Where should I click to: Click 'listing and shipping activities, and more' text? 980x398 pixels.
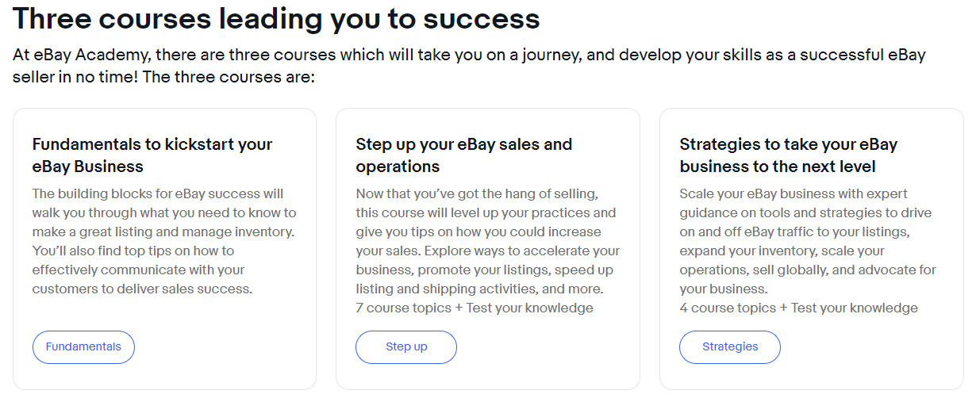pyautogui.click(x=479, y=289)
